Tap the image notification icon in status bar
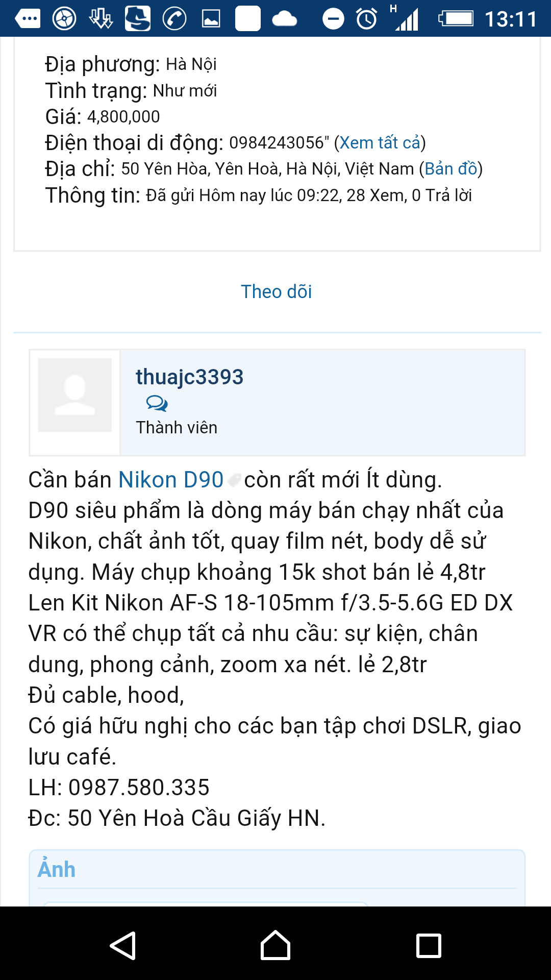The height and width of the screenshot is (980, 551). [x=211, y=19]
